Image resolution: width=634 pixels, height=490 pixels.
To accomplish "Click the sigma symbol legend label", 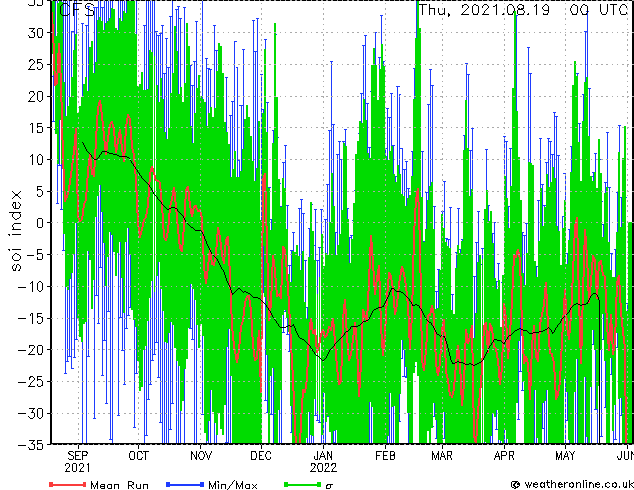I will tap(330, 486).
